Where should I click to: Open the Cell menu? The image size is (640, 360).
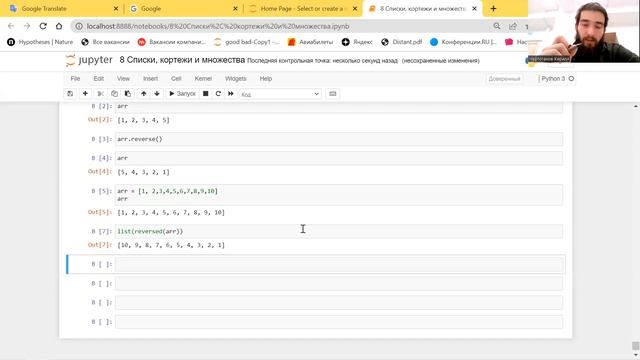tap(176, 79)
